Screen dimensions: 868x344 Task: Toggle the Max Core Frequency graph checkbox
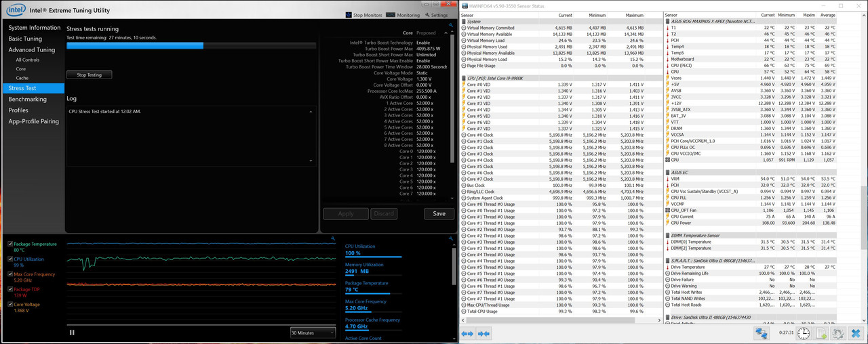9,274
